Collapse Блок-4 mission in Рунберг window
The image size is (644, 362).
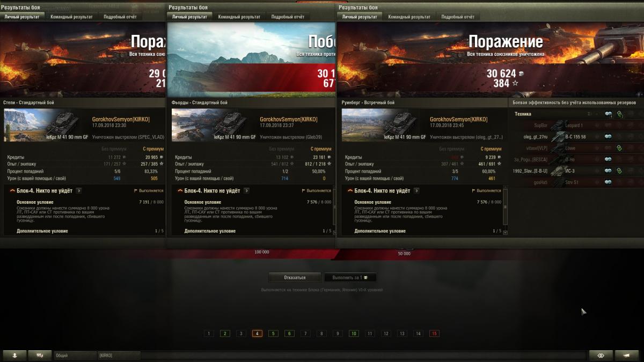tap(350, 190)
